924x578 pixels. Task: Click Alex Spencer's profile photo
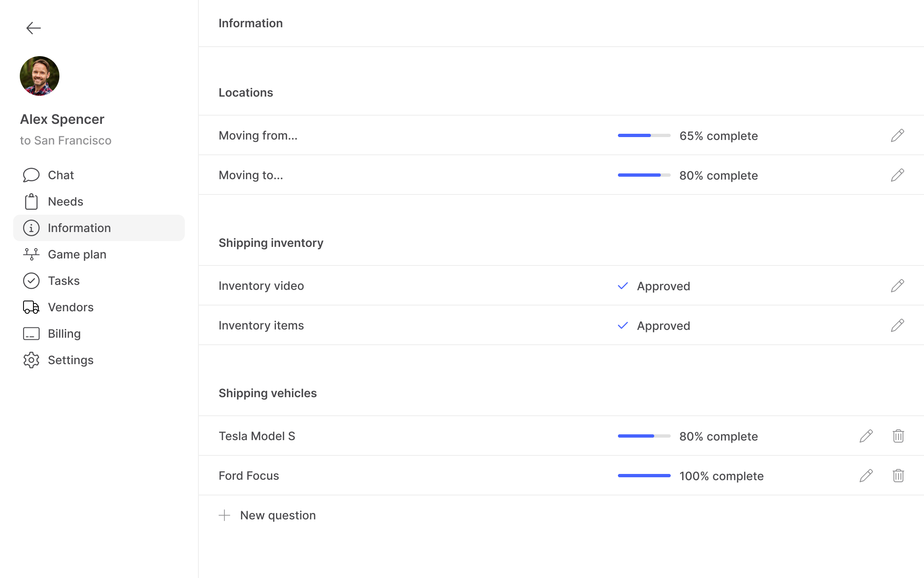(40, 76)
